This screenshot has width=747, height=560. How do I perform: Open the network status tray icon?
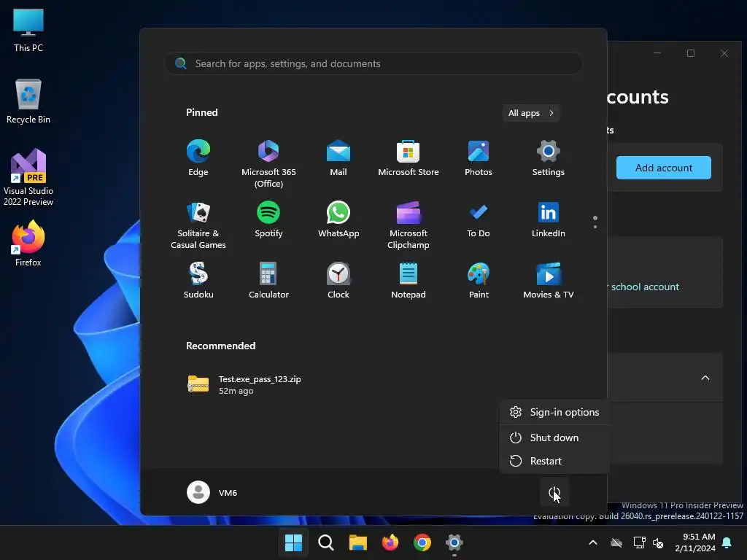coord(639,542)
